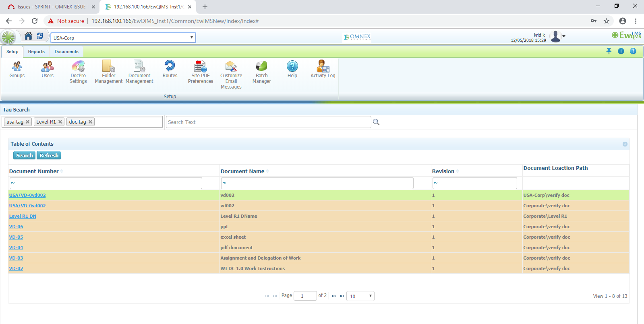Select the "USA-Corp\verify doc" path cell
The width and height of the screenshot is (644, 324).
coord(576,195)
